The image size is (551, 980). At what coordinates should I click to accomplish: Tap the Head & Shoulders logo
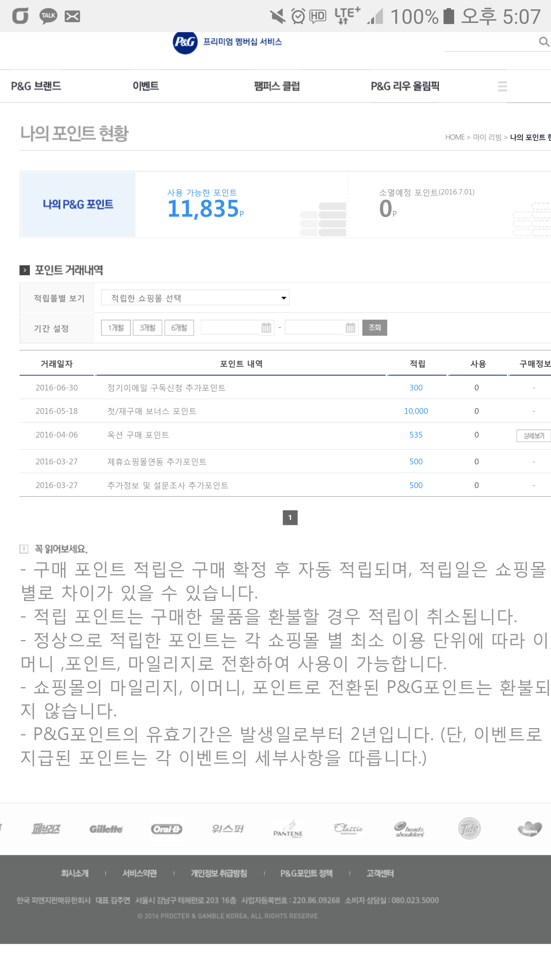[x=409, y=830]
